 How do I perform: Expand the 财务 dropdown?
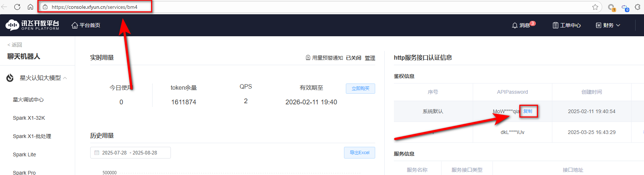click(x=608, y=25)
